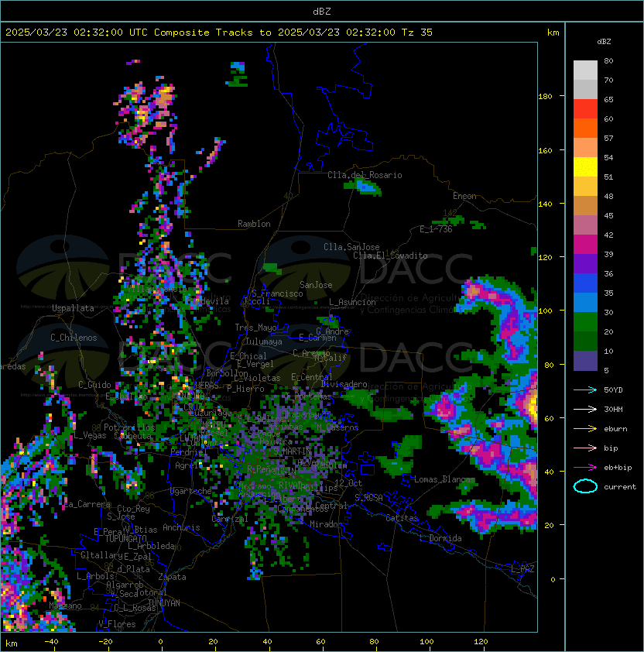Click the 'bip' legend label

611,448
